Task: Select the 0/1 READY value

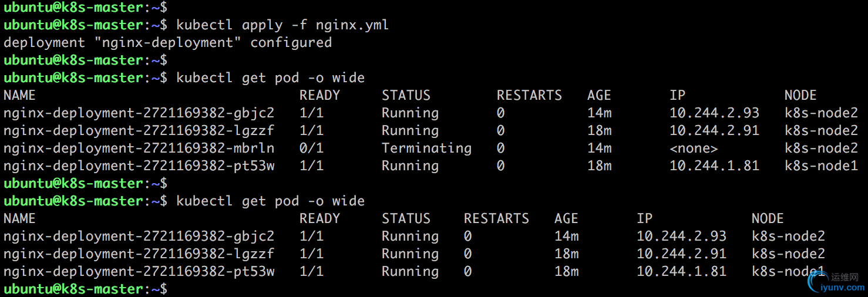Action: 311,148
